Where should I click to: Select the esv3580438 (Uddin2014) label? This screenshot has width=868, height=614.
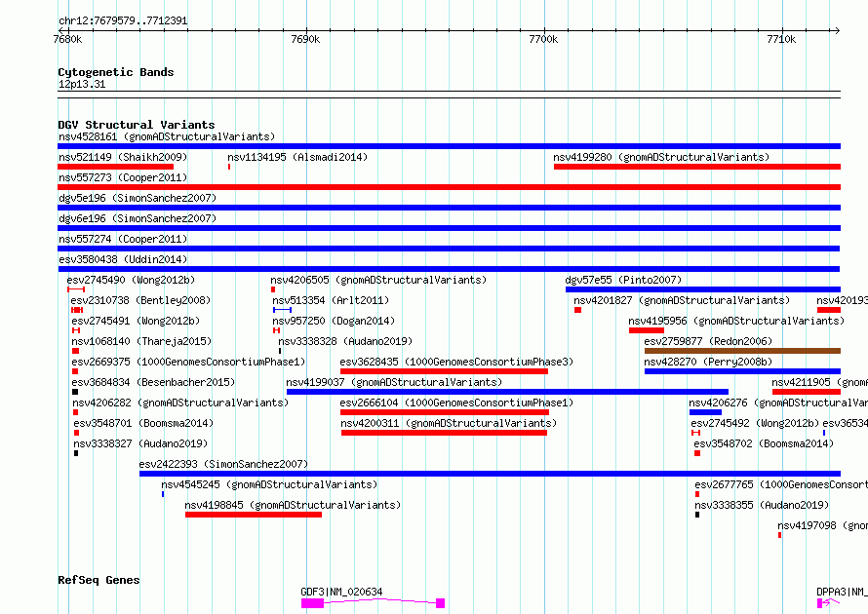123,259
